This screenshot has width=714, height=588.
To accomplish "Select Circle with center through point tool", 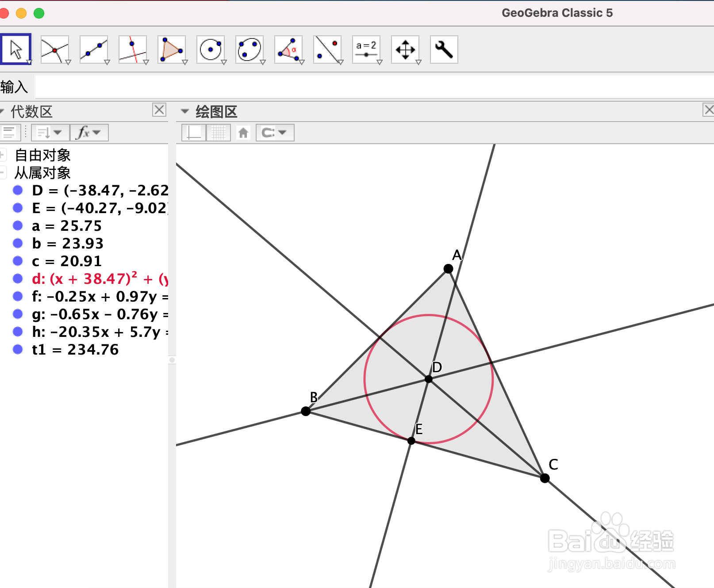I will coord(210,50).
